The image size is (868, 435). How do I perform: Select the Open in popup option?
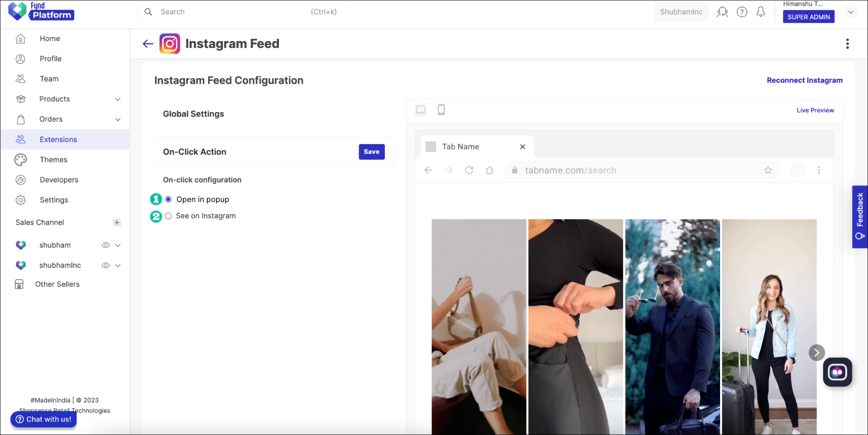(x=168, y=199)
